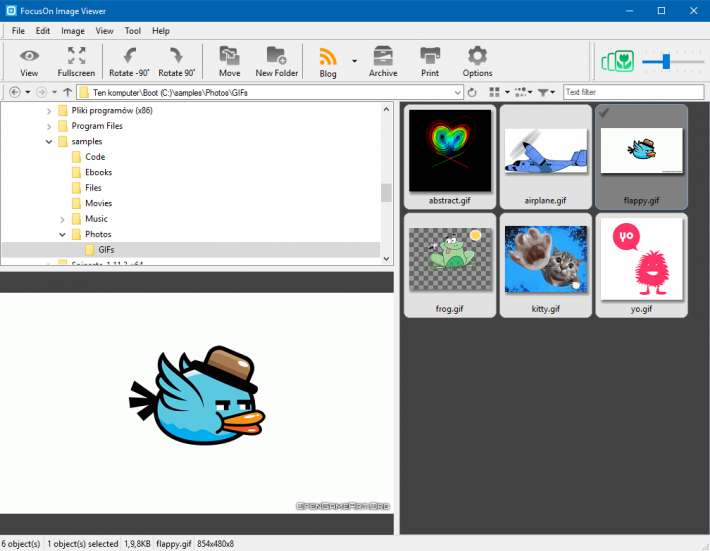Click the folder tree scroll down arrow

pos(386,259)
